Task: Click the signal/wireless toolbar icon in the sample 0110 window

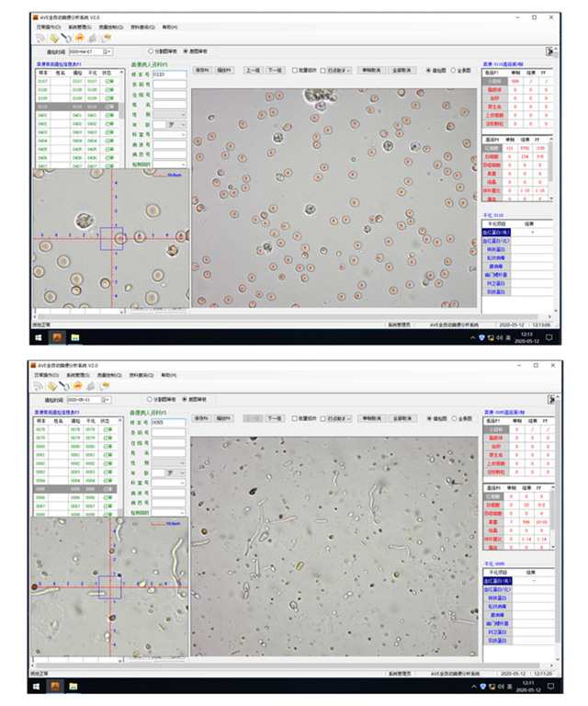Action: [40, 39]
